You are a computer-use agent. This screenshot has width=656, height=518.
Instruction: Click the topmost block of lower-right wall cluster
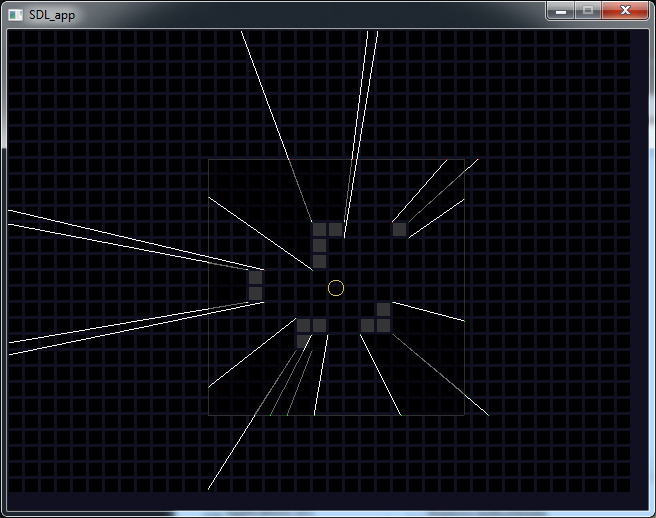click(x=383, y=309)
